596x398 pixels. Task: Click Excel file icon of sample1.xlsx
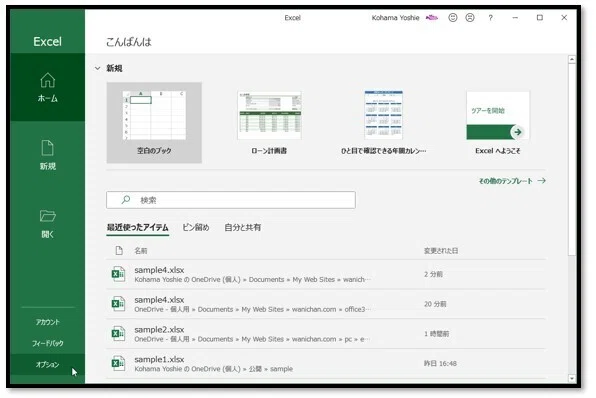(118, 363)
